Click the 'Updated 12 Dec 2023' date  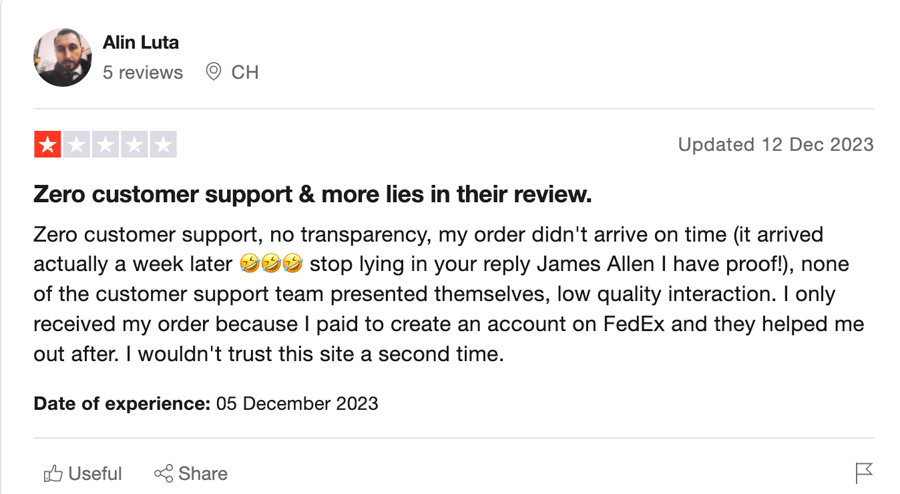point(775,145)
